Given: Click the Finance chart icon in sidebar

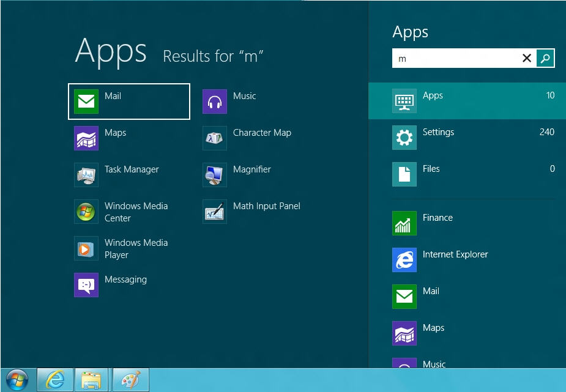Looking at the screenshot, I should tap(404, 223).
